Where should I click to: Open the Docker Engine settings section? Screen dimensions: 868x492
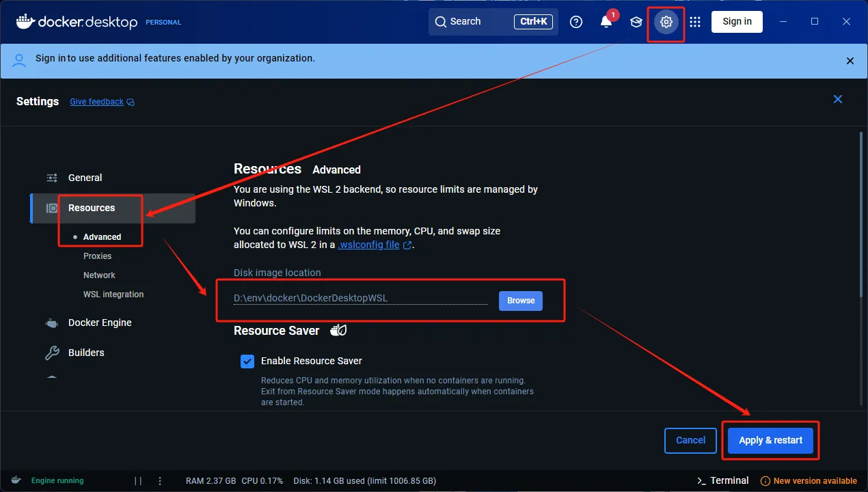click(100, 323)
